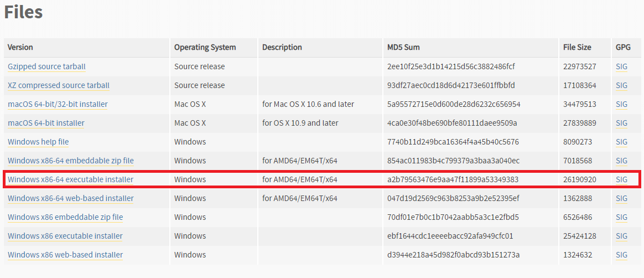Image resolution: width=644 pixels, height=278 pixels.
Task: Select MD5 sum 854ac011983b4c799379a3baa3a040ec
Action: (x=454, y=161)
